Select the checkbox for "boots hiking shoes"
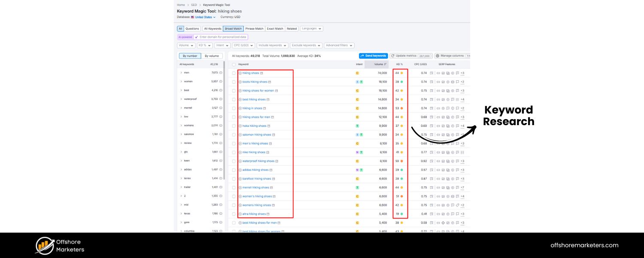The height and width of the screenshot is (258, 644). [234, 82]
